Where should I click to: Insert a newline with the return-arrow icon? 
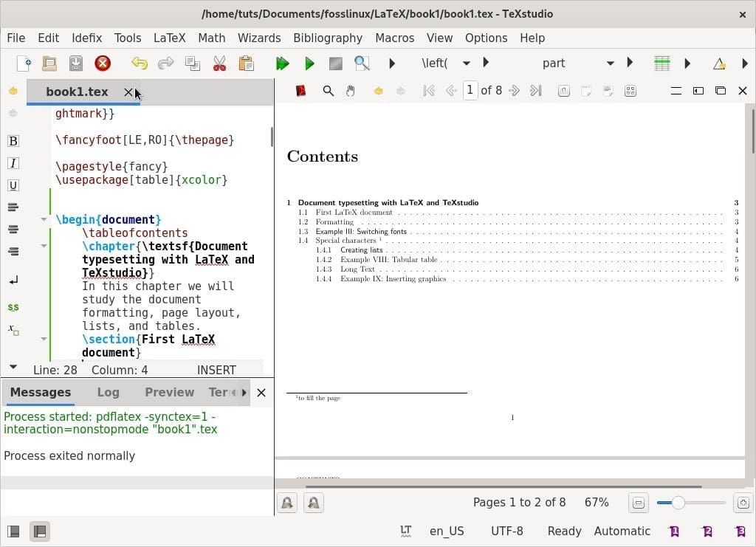(x=13, y=280)
